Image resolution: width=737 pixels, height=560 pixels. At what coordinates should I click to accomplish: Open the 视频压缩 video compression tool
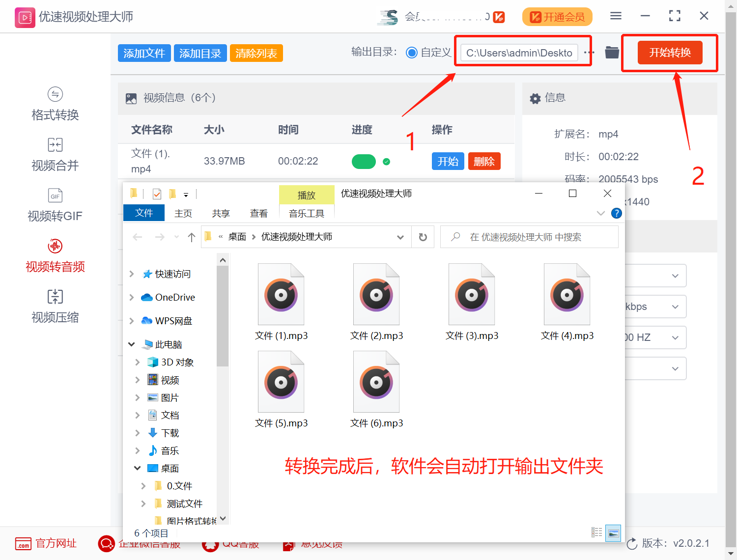[x=55, y=307]
